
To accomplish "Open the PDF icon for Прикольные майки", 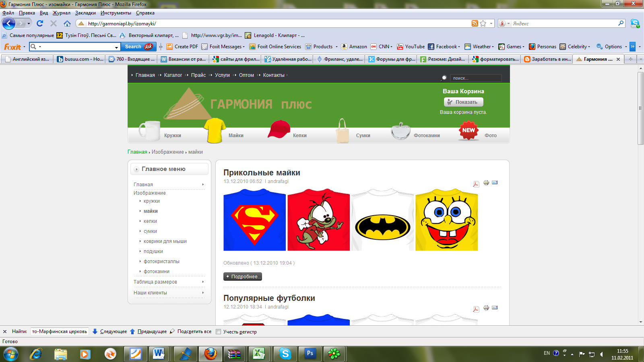I will (476, 184).
